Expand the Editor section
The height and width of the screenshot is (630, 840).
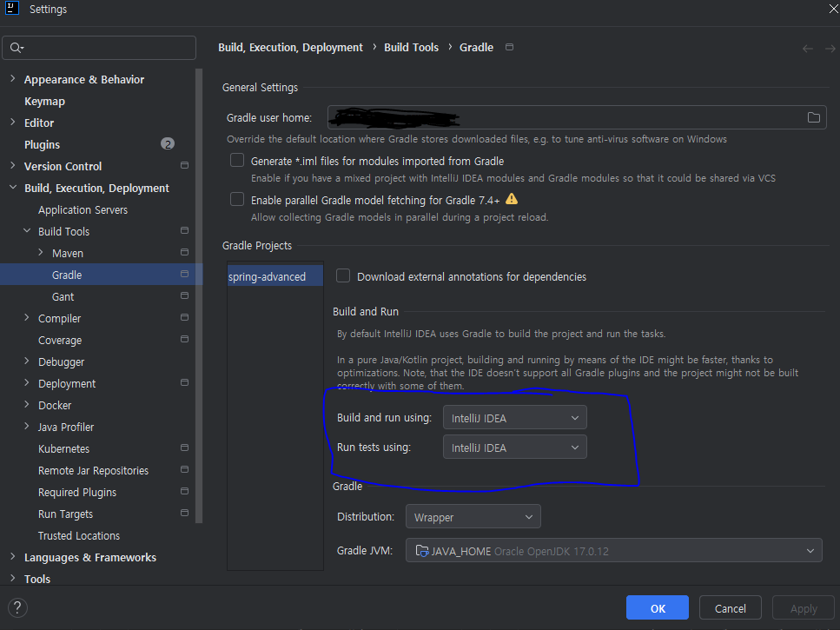[13, 123]
